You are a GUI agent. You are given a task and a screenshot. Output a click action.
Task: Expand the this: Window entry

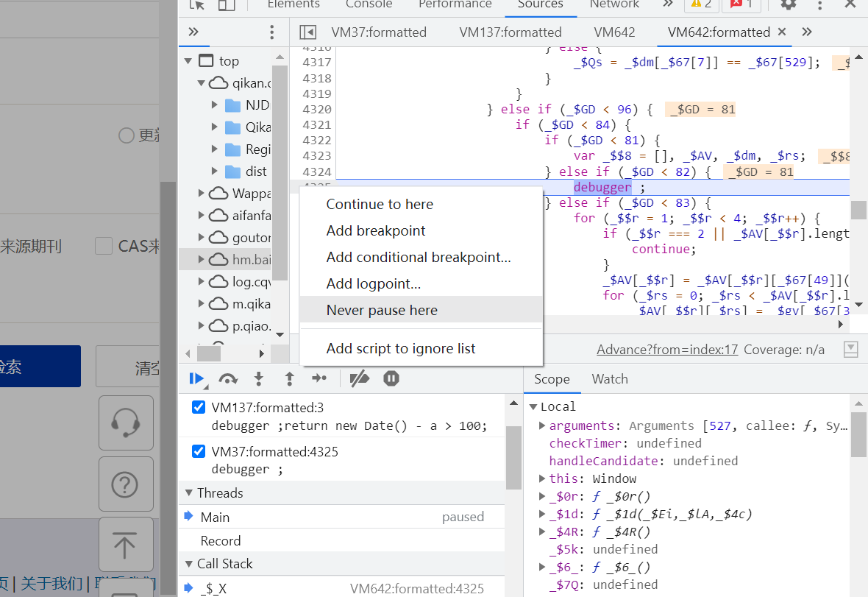pyautogui.click(x=543, y=478)
